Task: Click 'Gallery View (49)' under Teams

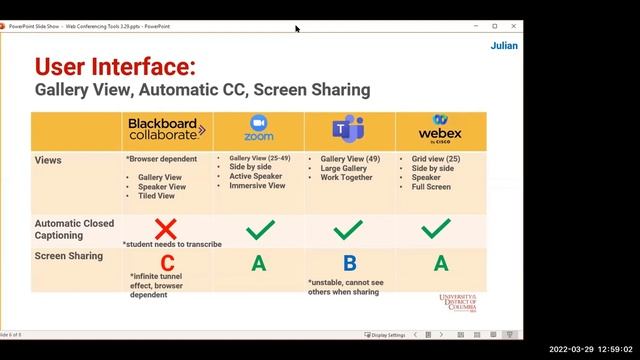Action: pyautogui.click(x=350, y=159)
